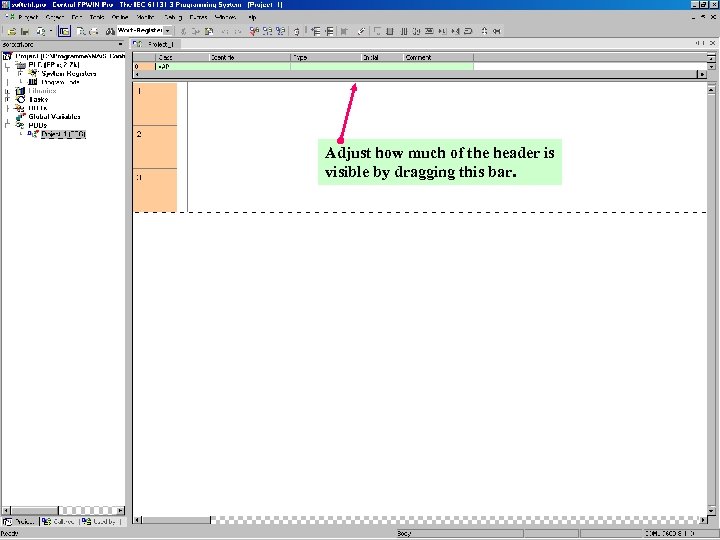Click the Comment column header

(x=439, y=57)
